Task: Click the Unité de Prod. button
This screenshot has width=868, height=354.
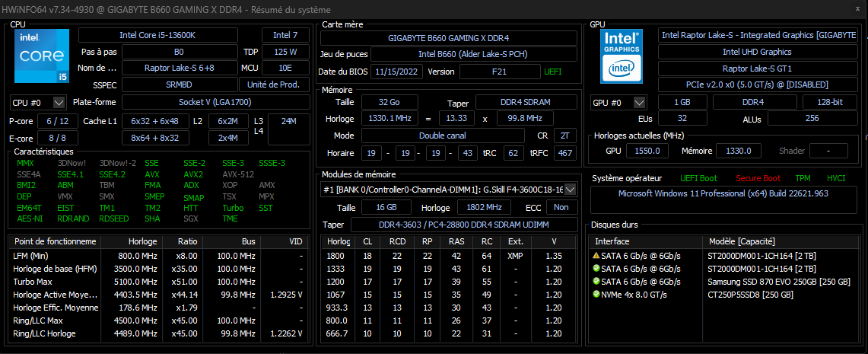Action: 274,85
